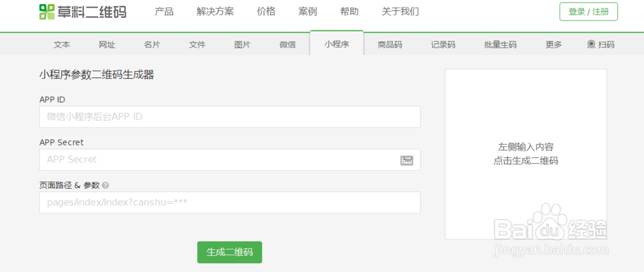
Task: Click the 小程序参数二维码生成器 heading
Action: [97, 75]
